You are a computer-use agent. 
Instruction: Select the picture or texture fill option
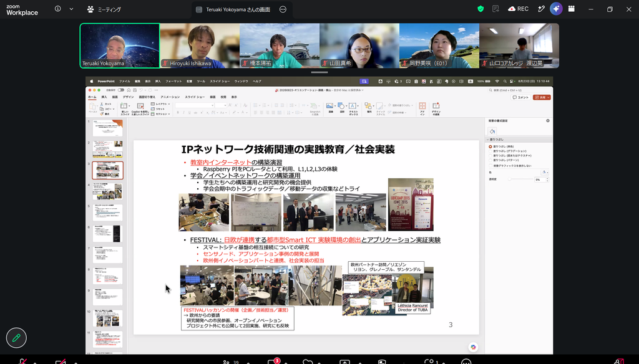[490, 156]
